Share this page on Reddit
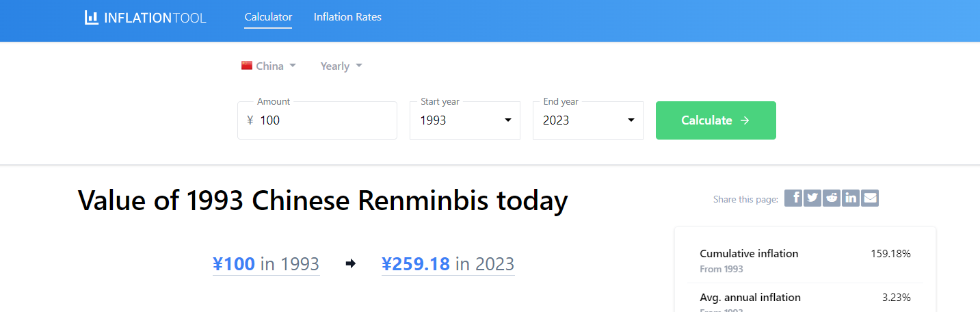Image resolution: width=980 pixels, height=312 pixels. [x=831, y=198]
